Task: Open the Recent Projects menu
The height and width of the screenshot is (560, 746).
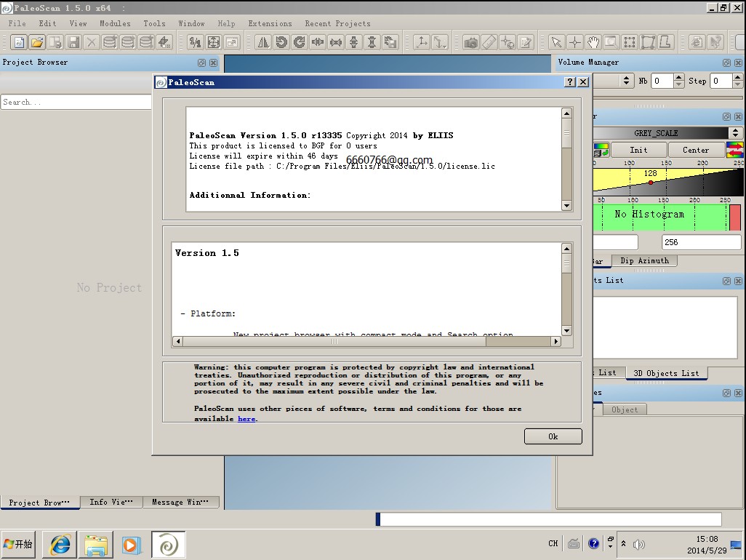Action: [x=338, y=23]
